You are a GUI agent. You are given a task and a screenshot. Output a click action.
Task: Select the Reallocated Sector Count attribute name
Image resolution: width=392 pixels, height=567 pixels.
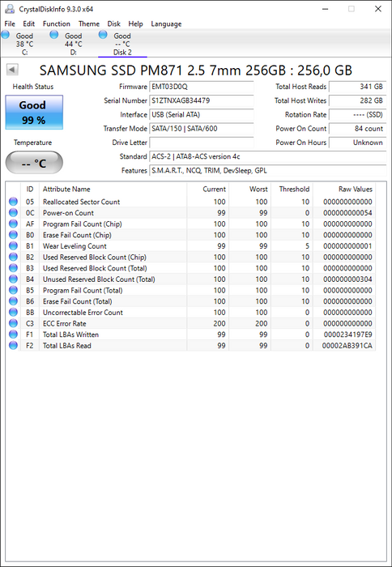[x=81, y=202]
